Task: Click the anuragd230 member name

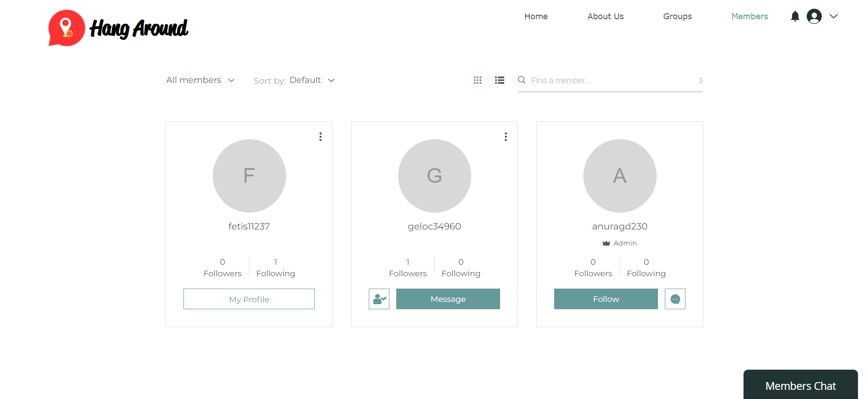Action: [x=620, y=226]
